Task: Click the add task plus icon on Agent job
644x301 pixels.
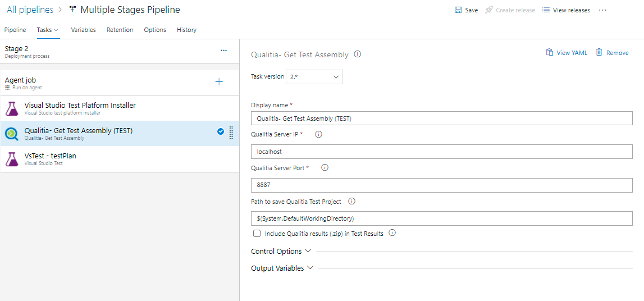Action: click(x=219, y=82)
